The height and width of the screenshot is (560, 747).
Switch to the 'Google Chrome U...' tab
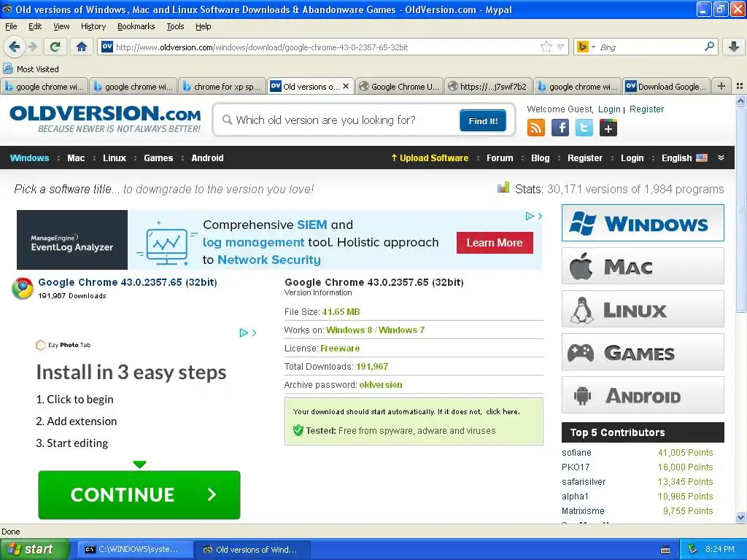tap(399, 86)
